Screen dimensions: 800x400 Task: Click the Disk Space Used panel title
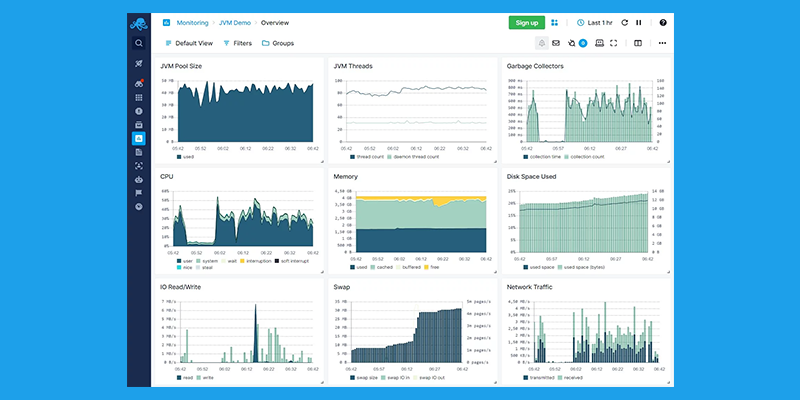pos(532,177)
